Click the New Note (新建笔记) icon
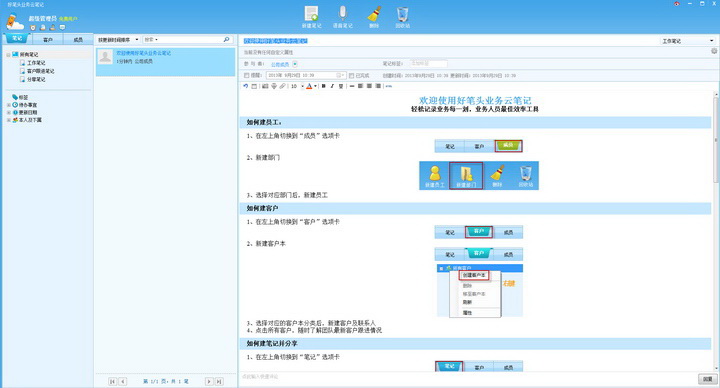Screen dimensions: 720x388 click(311, 17)
